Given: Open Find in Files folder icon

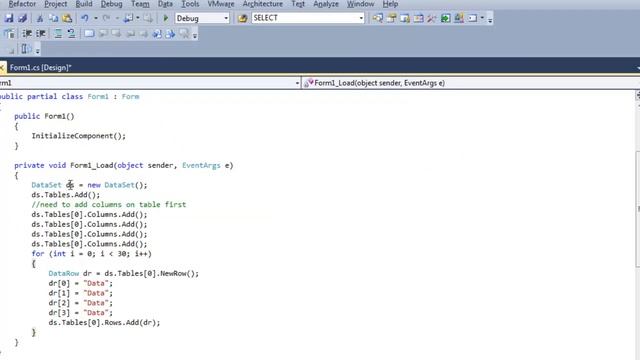Looking at the screenshot, I should point(242,18).
